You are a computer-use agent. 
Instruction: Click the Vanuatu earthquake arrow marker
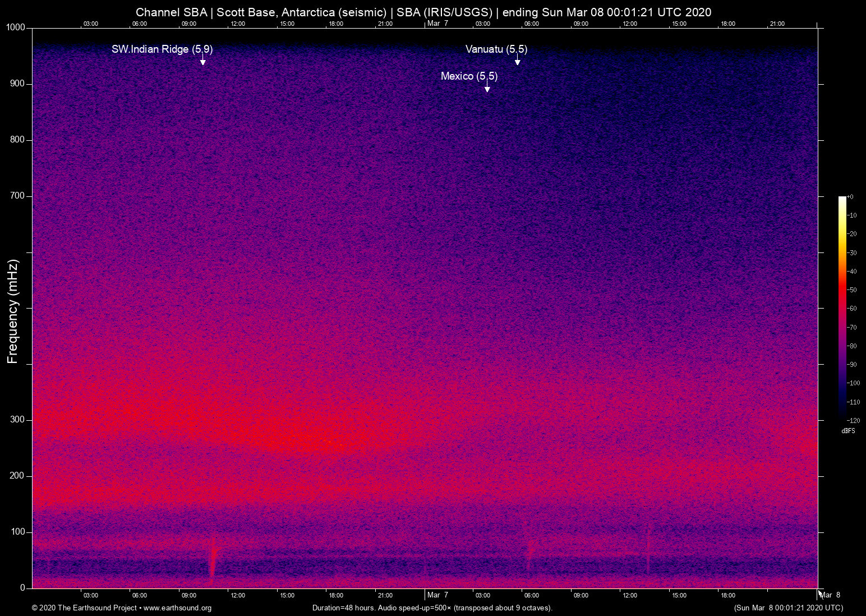tap(517, 61)
